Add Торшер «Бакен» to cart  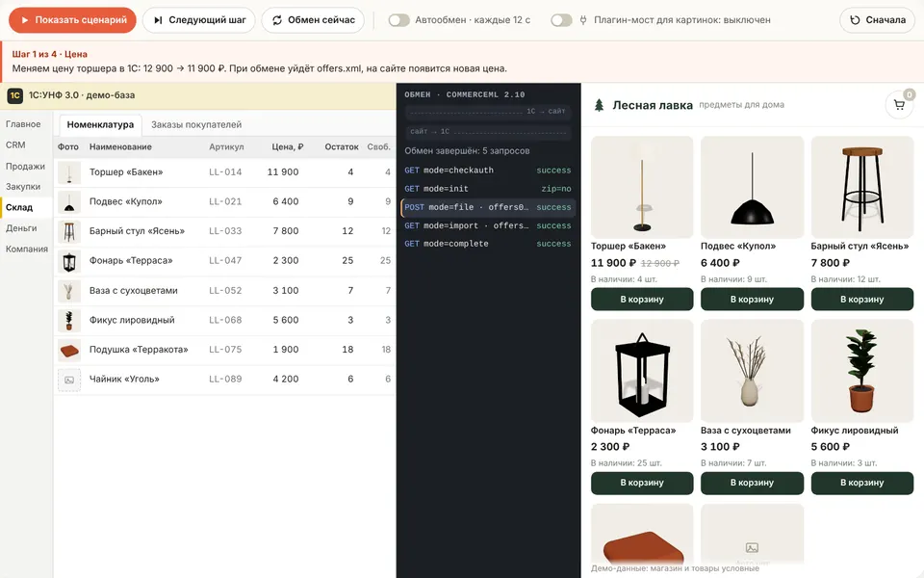[642, 299]
